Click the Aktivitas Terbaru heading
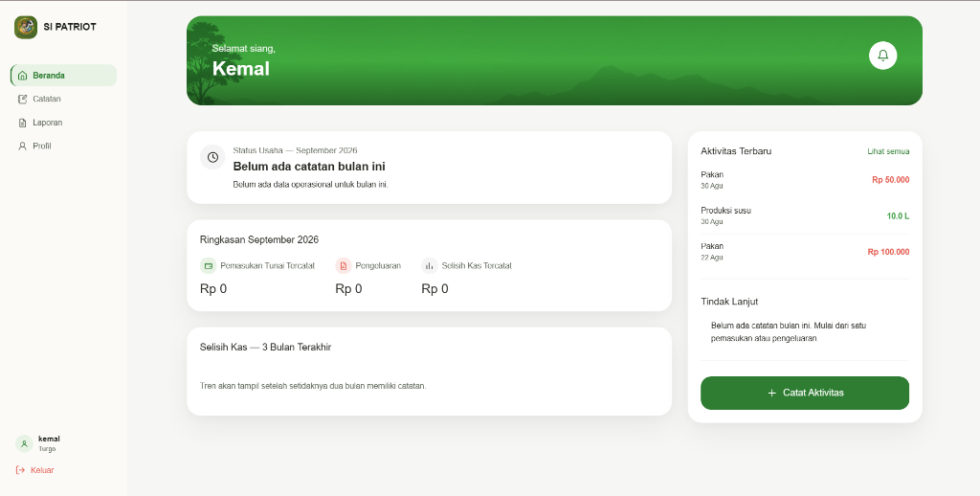The image size is (980, 496). point(736,151)
